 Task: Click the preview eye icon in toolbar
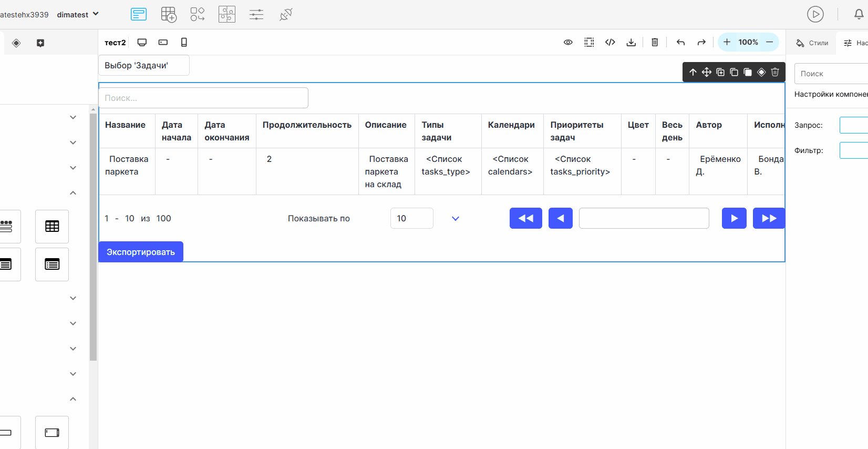point(568,43)
